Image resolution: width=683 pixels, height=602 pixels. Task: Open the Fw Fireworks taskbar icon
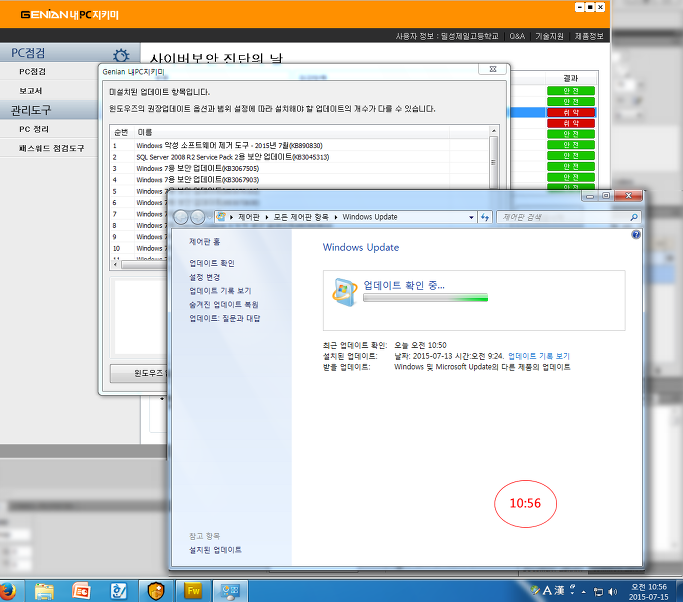click(x=193, y=591)
